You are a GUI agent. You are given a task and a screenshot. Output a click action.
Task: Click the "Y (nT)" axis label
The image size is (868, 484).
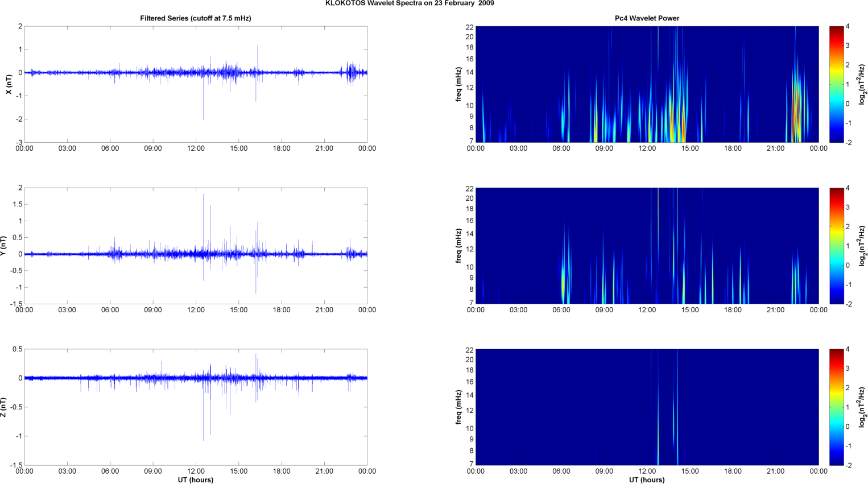3,246
